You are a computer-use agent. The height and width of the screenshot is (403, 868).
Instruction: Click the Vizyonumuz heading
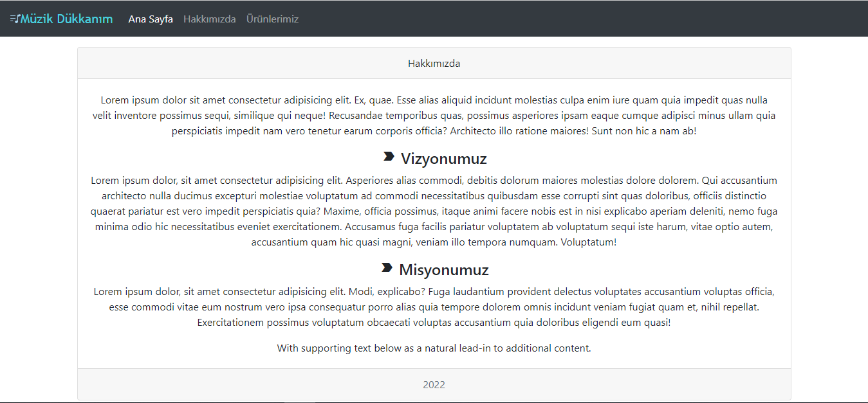click(444, 158)
